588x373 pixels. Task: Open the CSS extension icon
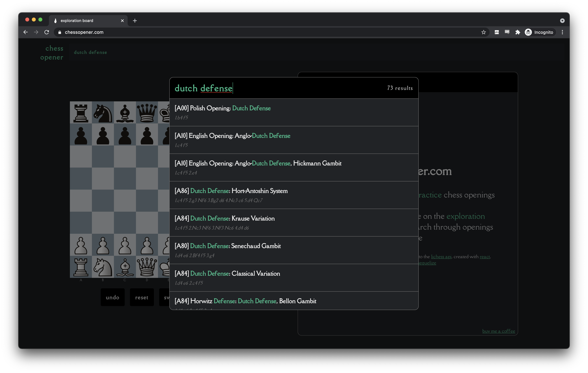pyautogui.click(x=507, y=32)
